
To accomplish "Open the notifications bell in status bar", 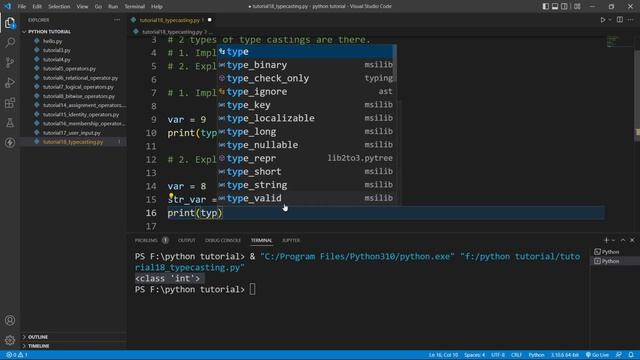I will 631,355.
